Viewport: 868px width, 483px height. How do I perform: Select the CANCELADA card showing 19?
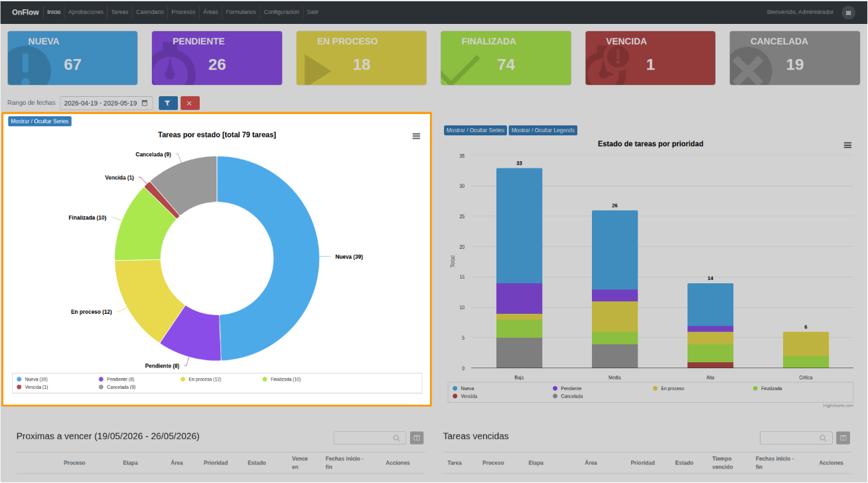795,58
